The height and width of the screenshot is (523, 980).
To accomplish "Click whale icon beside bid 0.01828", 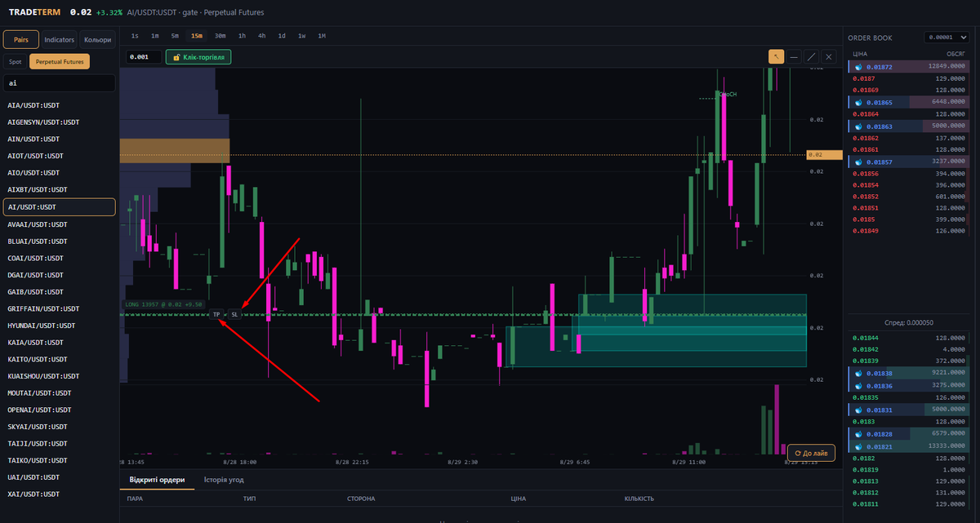I will click(x=859, y=434).
